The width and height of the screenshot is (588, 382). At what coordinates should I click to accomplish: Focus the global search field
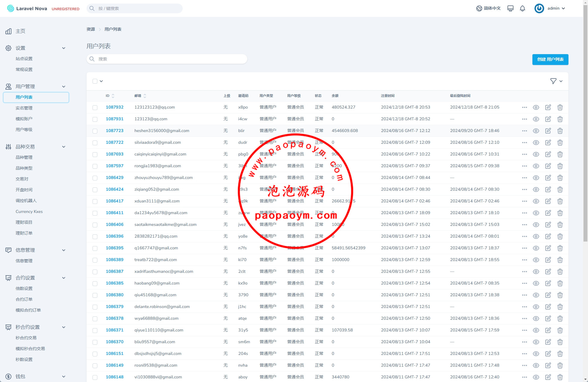[135, 8]
